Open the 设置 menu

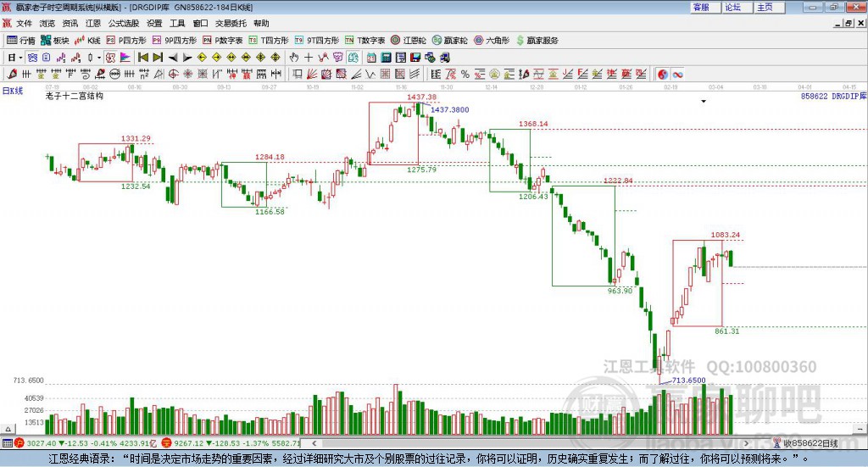point(154,23)
